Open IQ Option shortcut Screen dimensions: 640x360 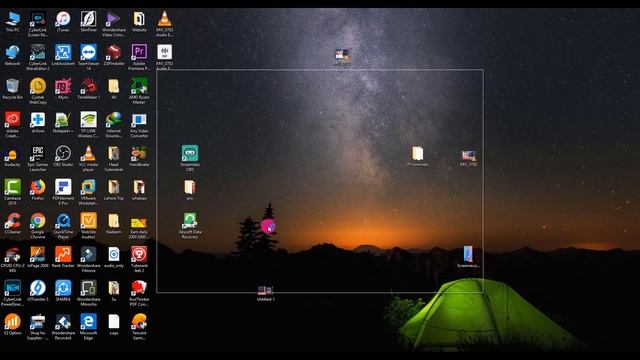pyautogui.click(x=13, y=325)
